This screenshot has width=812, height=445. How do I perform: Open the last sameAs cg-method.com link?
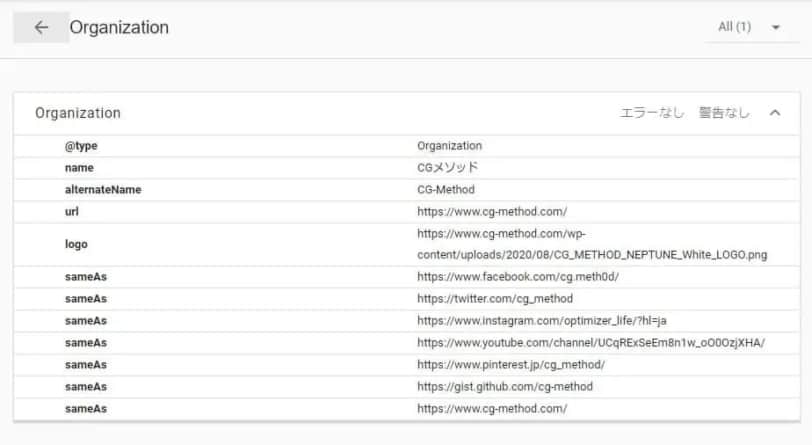492,409
